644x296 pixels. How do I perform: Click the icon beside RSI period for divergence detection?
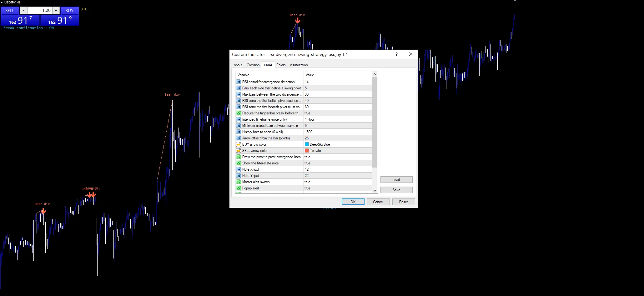pos(238,82)
